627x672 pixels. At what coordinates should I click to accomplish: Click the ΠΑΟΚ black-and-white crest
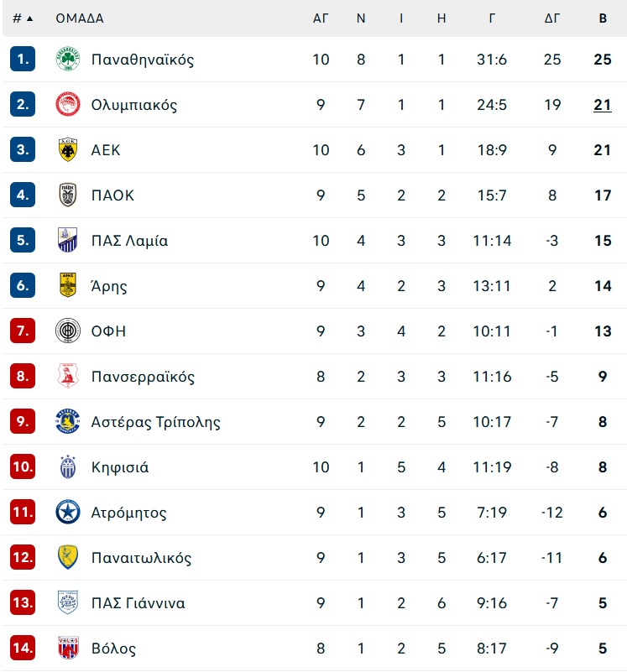pyautogui.click(x=68, y=195)
